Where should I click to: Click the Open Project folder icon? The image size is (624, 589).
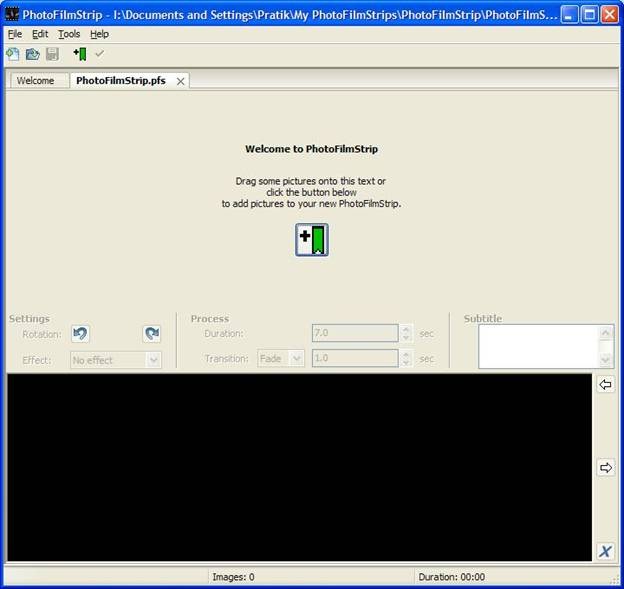tap(33, 54)
